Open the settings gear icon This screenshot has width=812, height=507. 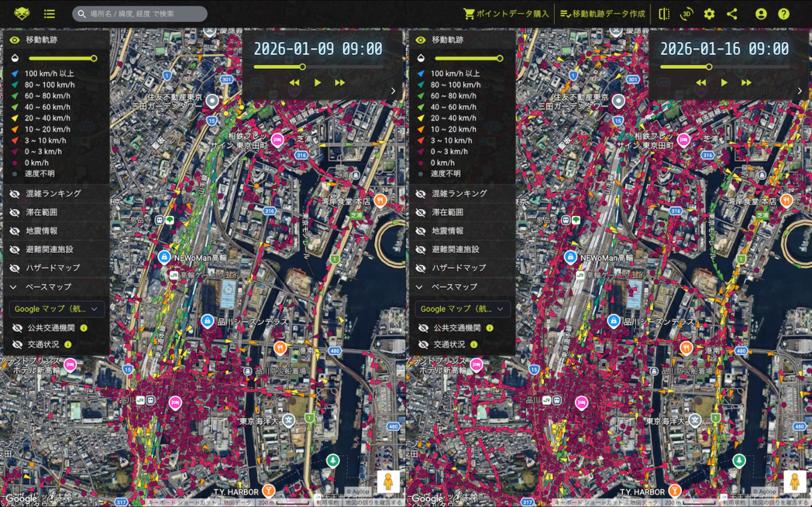(709, 14)
